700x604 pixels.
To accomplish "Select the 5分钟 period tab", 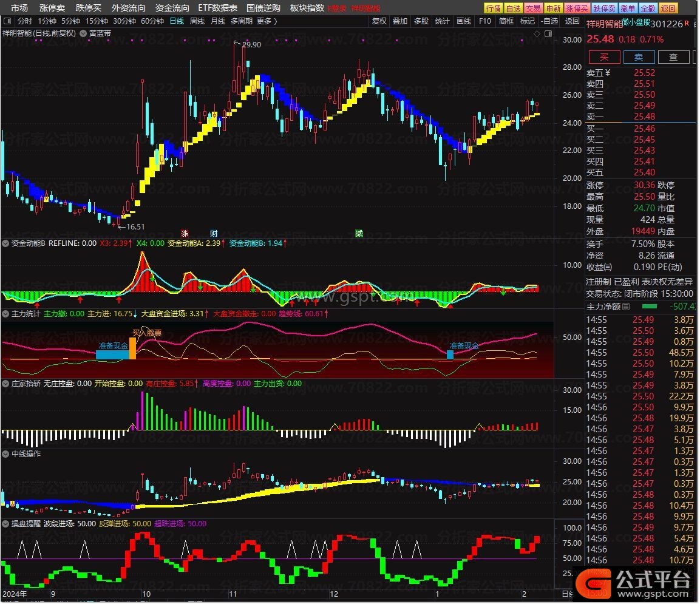I will point(70,21).
